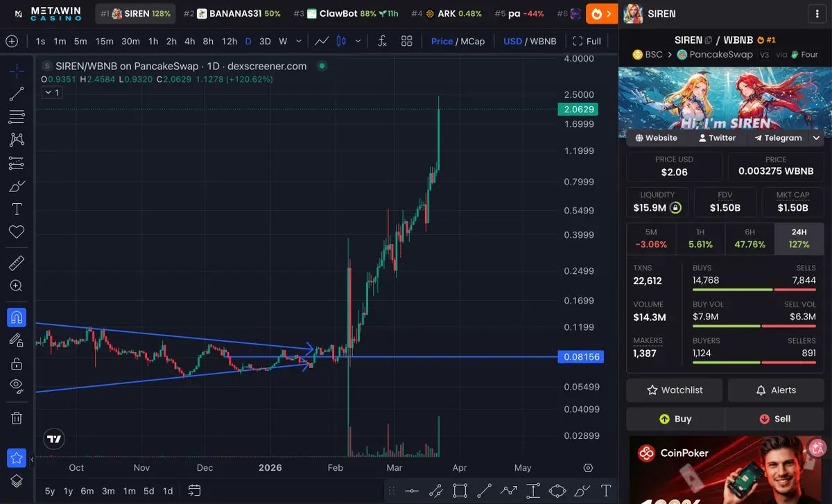Select the 1H price change tab
This screenshot has width=832, height=504.
(x=700, y=238)
